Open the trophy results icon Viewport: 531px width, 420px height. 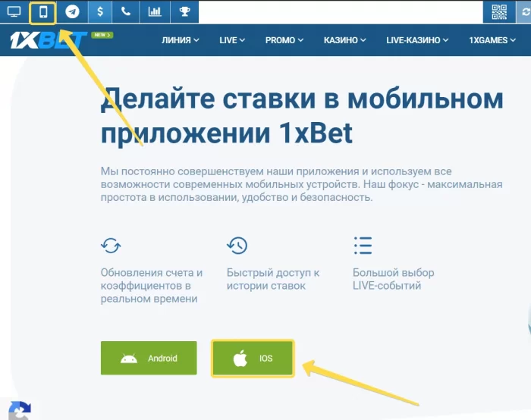coord(184,12)
